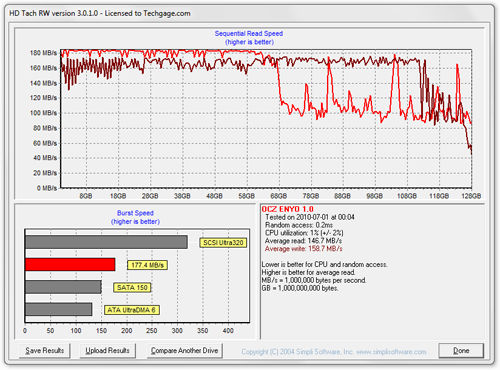Open Compare Another Drive

tap(185, 351)
